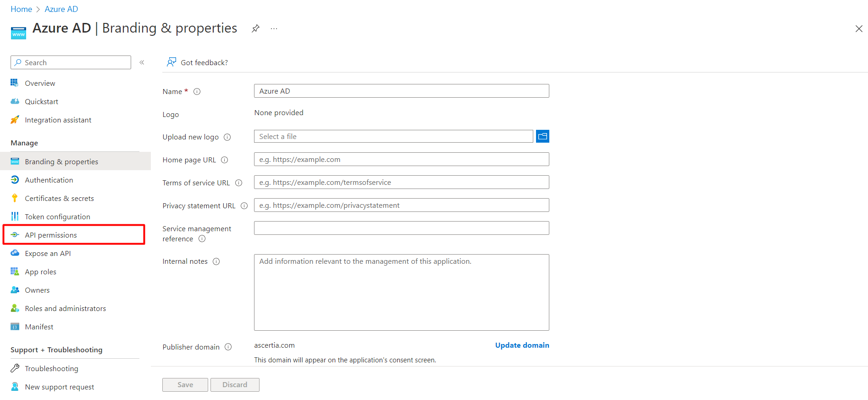Click the Service management reference input
Viewport: 868px width, 400px height.
[402, 228]
